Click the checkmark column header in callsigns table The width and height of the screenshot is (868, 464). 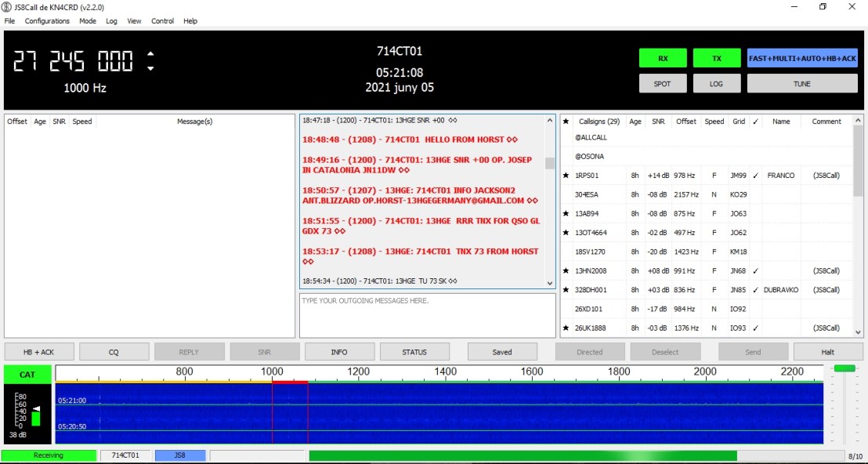tap(755, 121)
